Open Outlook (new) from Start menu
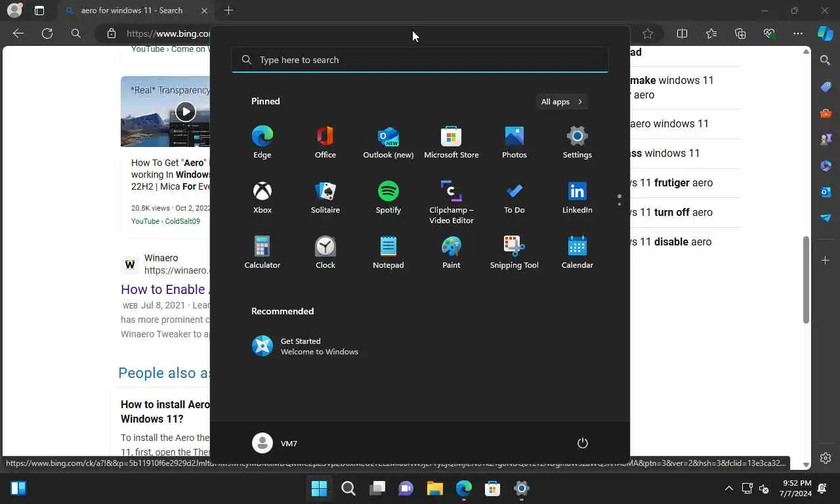This screenshot has width=840, height=504. point(388,142)
